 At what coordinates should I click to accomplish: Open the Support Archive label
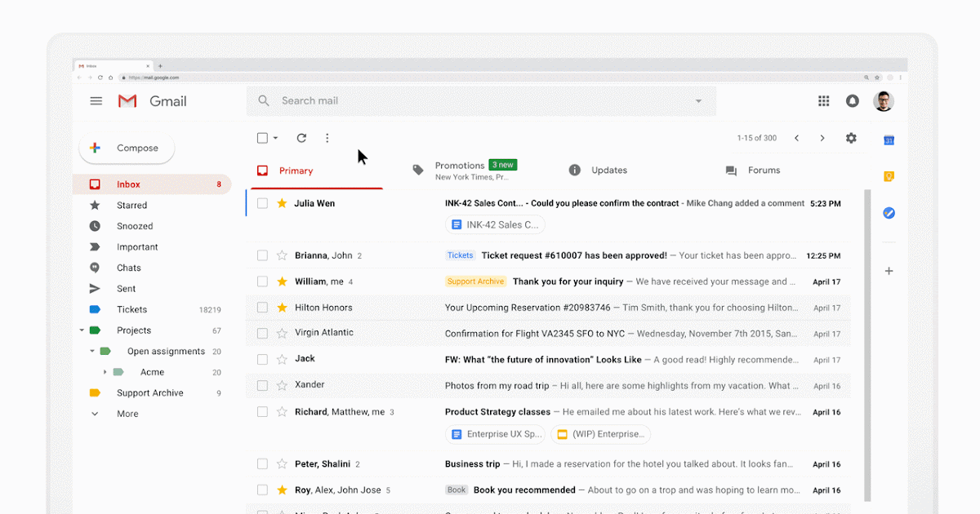coord(152,393)
